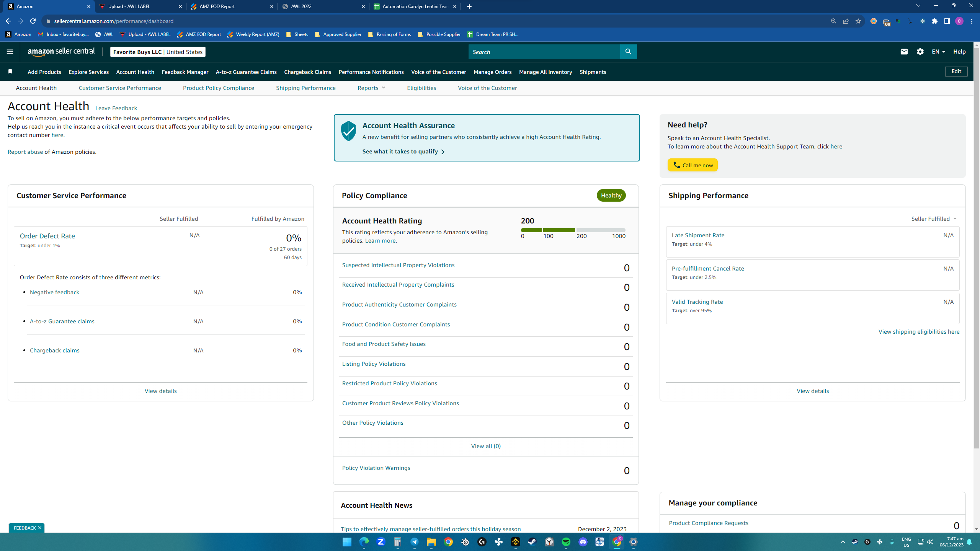This screenshot has width=980, height=551.
Task: Click the Call me now button
Action: pos(693,165)
